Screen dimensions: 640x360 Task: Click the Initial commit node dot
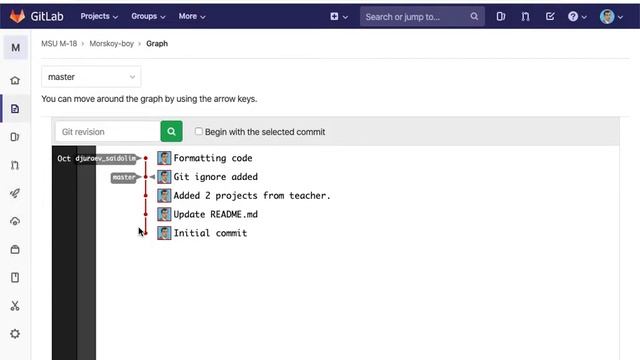click(146, 233)
